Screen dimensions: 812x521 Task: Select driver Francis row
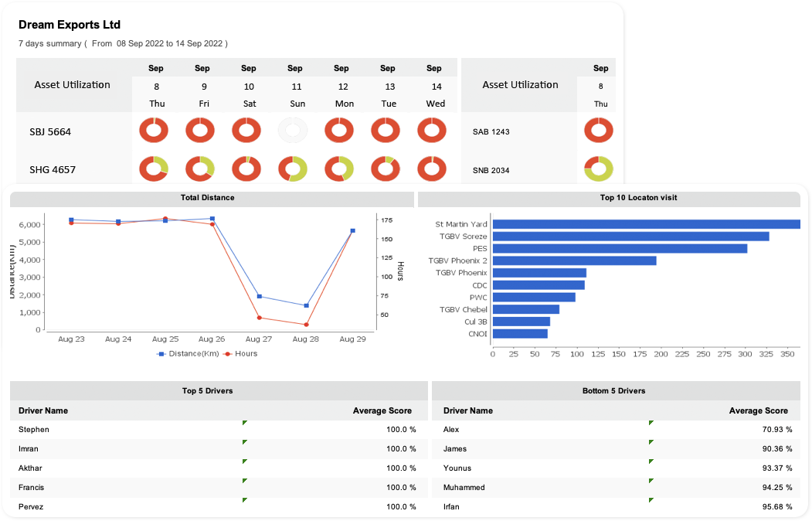219,487
